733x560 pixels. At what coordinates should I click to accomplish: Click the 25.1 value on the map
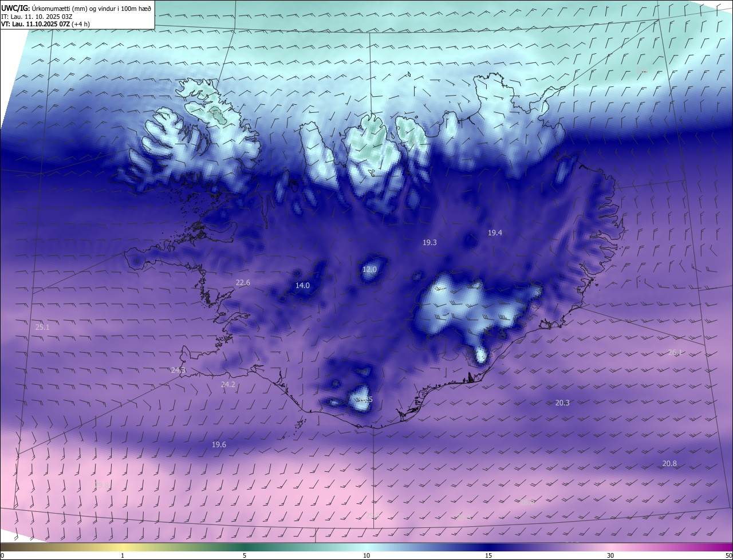(x=42, y=328)
